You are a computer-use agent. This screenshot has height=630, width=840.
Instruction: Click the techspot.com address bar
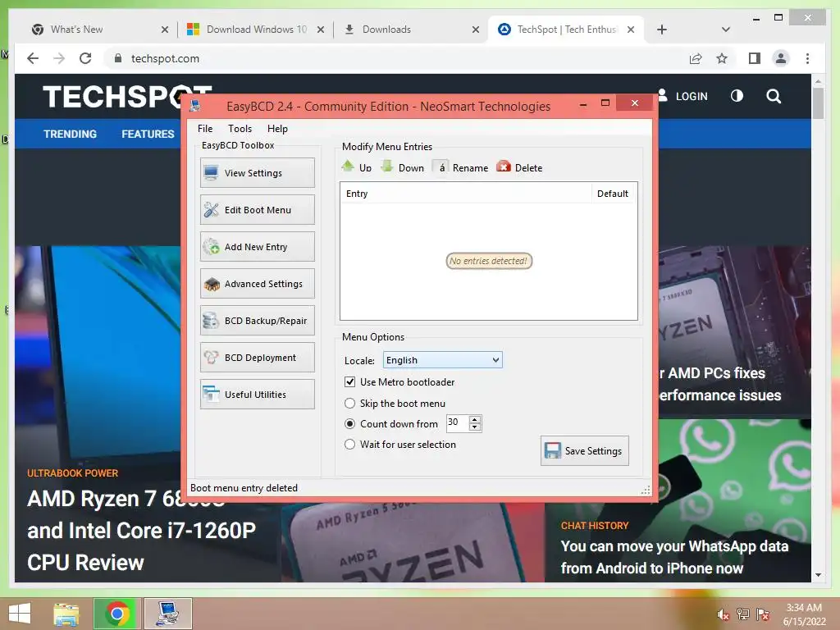point(396,58)
